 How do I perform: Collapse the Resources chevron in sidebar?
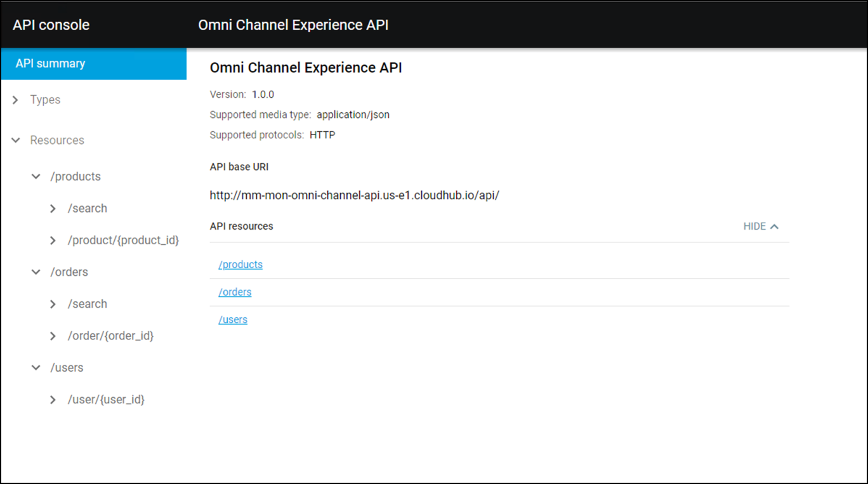point(16,140)
